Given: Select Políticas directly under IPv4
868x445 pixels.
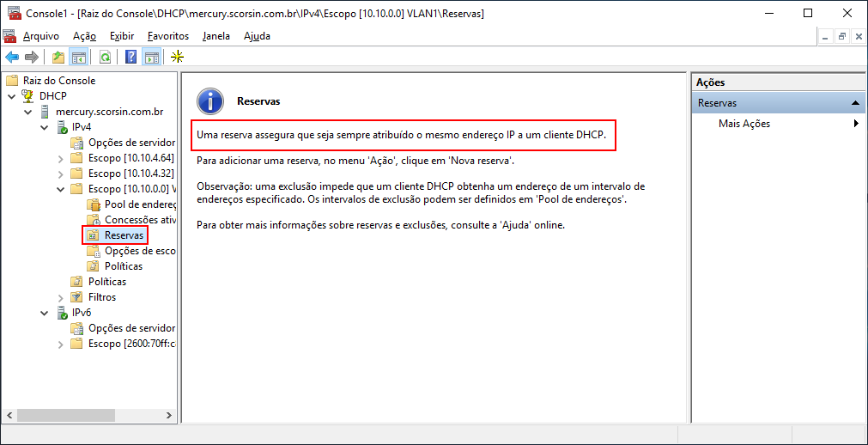Looking at the screenshot, I should coord(107,282).
